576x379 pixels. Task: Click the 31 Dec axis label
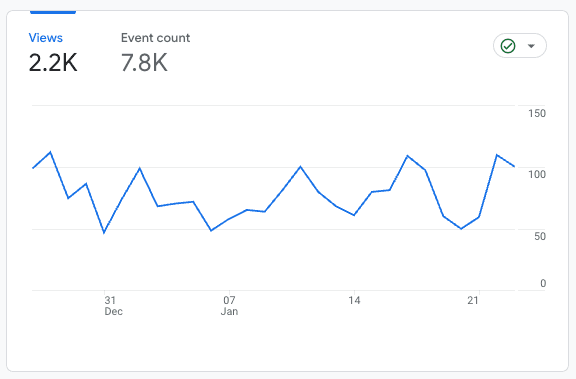[x=113, y=306]
